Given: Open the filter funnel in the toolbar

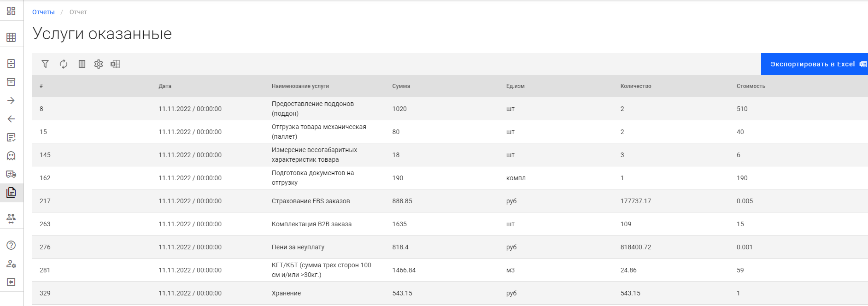Looking at the screenshot, I should 45,64.
